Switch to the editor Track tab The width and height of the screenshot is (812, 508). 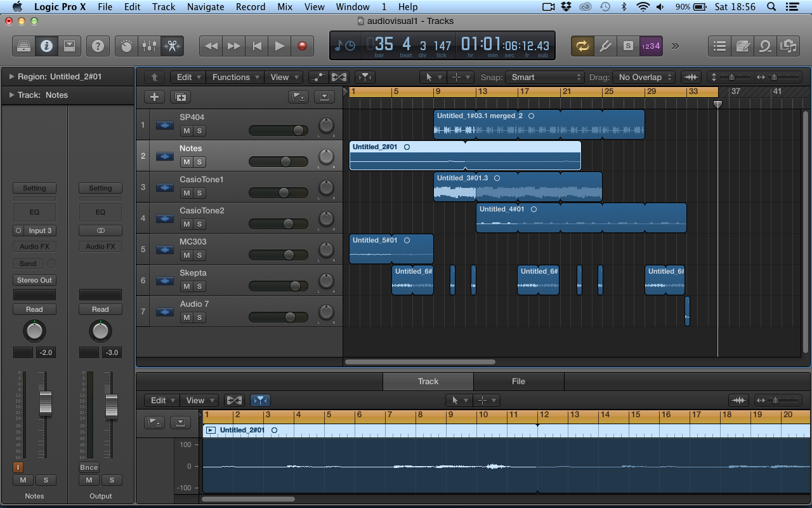click(x=428, y=382)
